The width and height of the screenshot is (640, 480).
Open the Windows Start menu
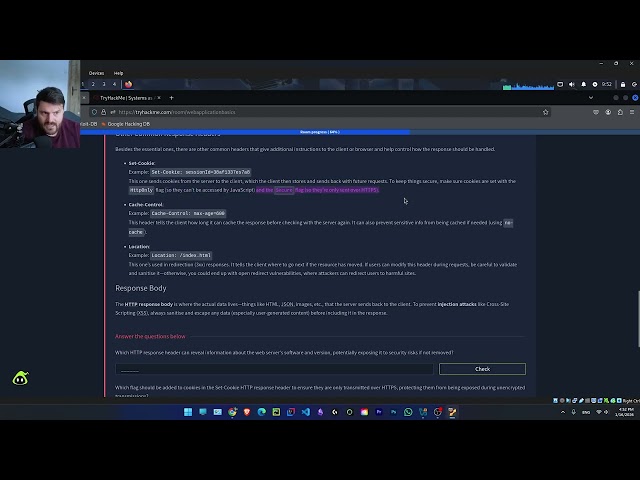click(x=187, y=412)
